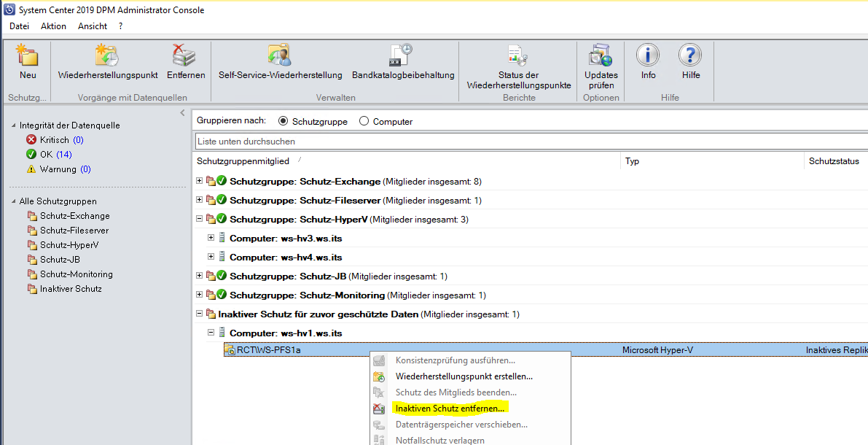
Task: Open Self-Service-Wiederherstellung toolbar icon
Action: (280, 55)
